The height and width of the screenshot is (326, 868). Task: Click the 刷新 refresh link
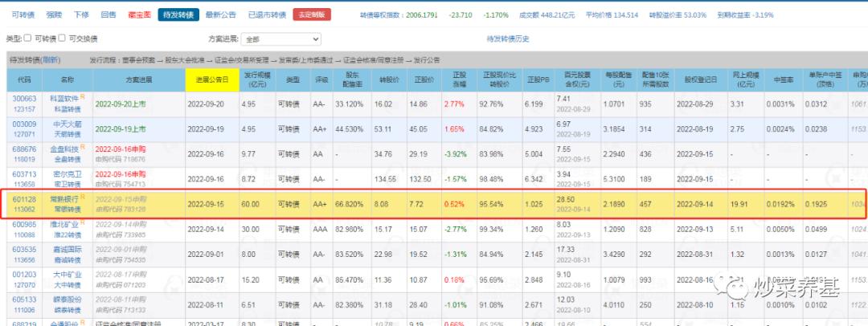tap(51, 59)
